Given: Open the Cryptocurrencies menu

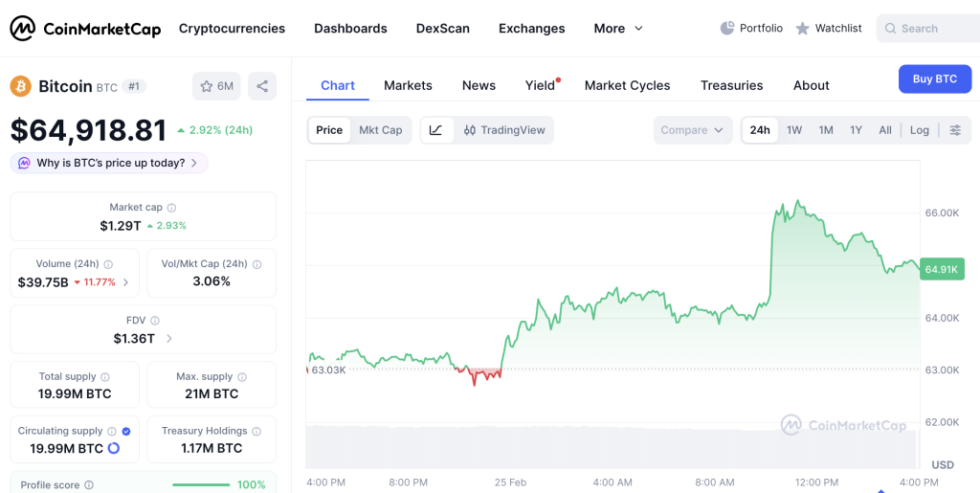Looking at the screenshot, I should 232,28.
